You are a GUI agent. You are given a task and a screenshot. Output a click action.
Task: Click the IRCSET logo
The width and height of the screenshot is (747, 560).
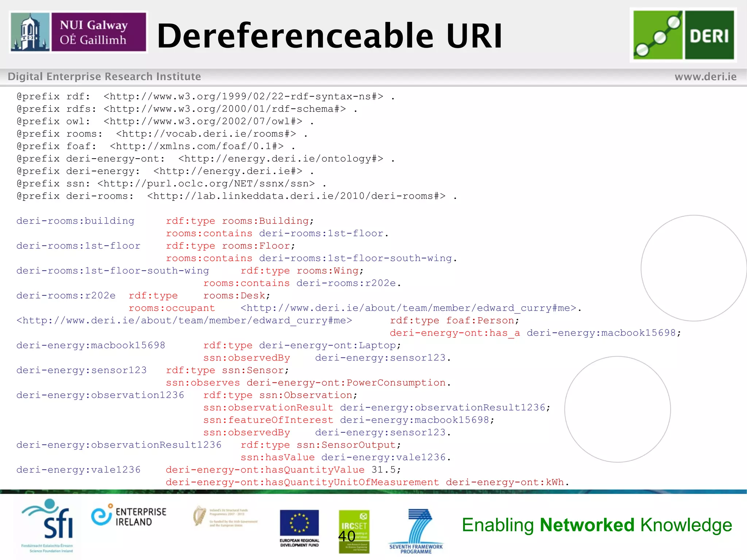(354, 531)
